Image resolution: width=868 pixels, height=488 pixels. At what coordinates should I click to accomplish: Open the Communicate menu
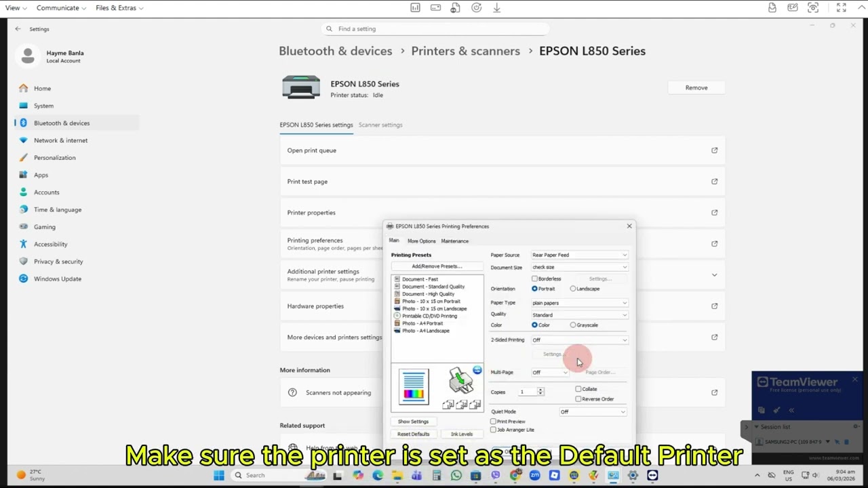62,7
